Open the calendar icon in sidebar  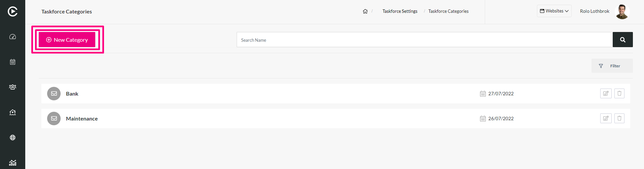[12, 62]
